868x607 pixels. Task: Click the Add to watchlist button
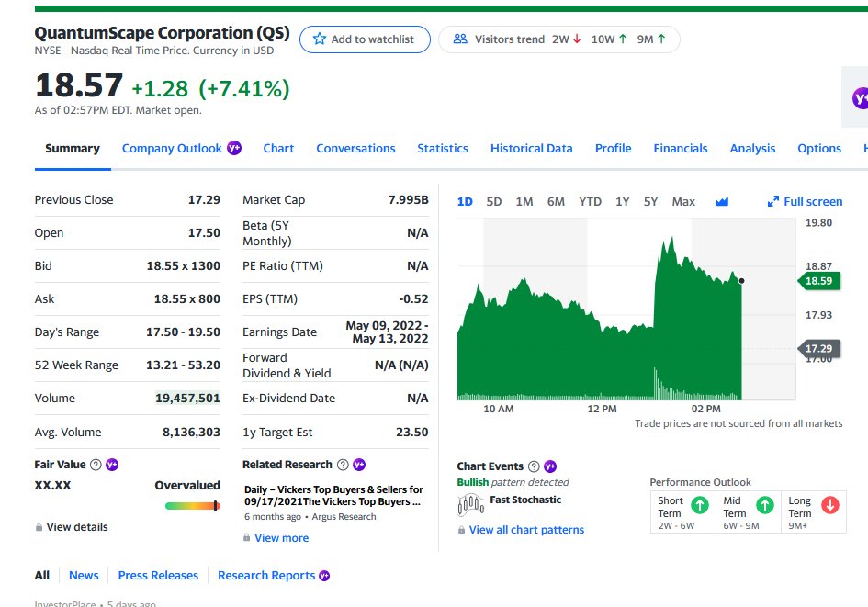pyautogui.click(x=365, y=39)
